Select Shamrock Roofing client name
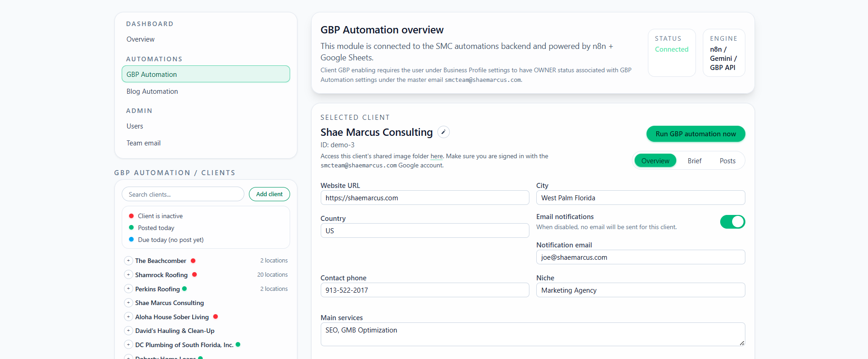This screenshot has height=359, width=868. point(162,275)
